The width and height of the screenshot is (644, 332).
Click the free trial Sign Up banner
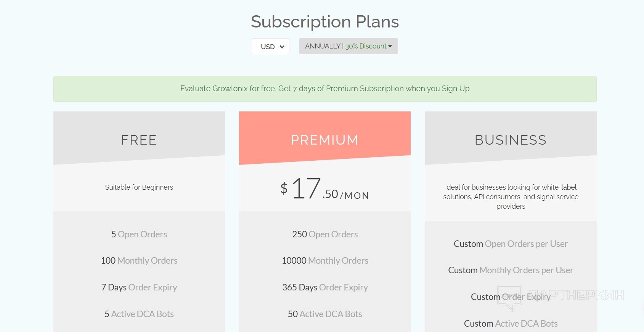325,89
